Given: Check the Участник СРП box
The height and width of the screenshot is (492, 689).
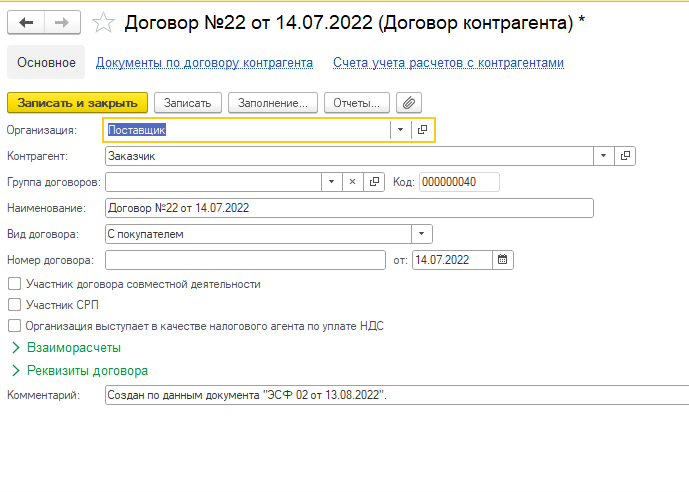Looking at the screenshot, I should click(x=14, y=305).
